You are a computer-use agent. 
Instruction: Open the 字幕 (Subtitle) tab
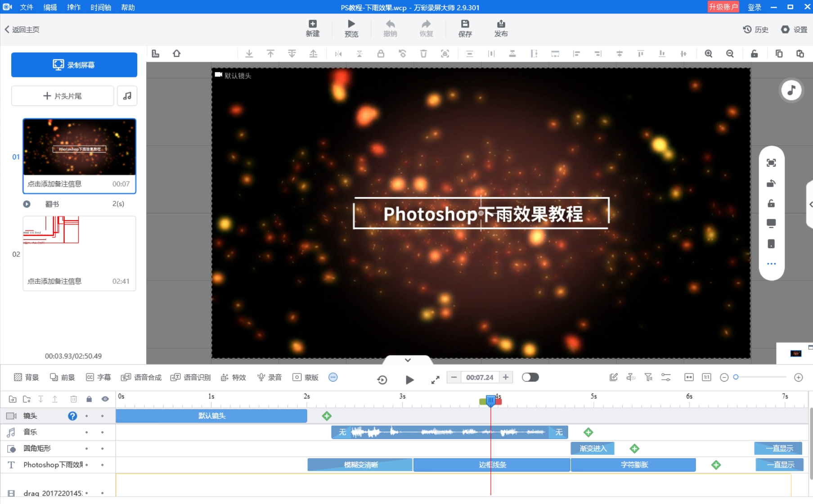point(98,377)
